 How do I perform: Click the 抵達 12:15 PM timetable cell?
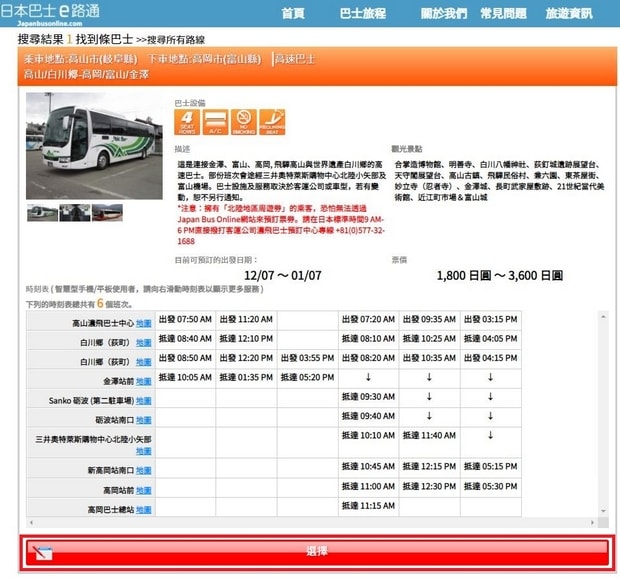click(x=429, y=467)
